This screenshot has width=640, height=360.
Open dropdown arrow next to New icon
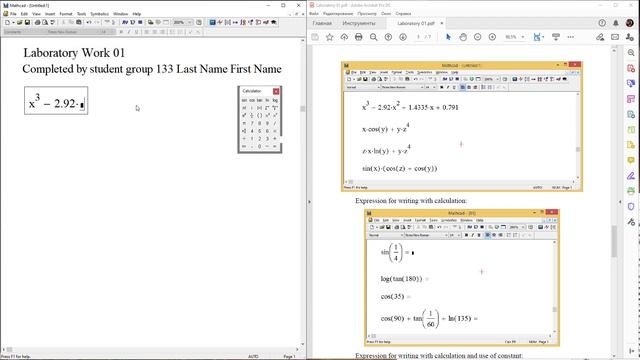13,22
